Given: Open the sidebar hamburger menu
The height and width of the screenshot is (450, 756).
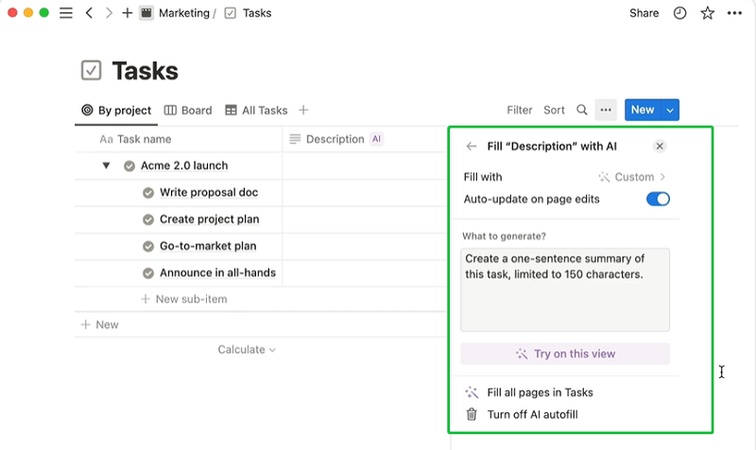Looking at the screenshot, I should pyautogui.click(x=66, y=13).
